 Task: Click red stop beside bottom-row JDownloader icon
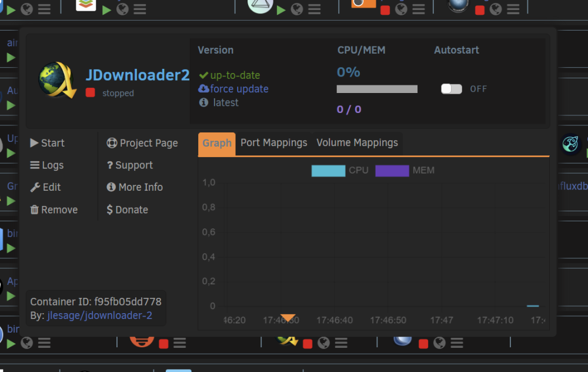pos(308,344)
